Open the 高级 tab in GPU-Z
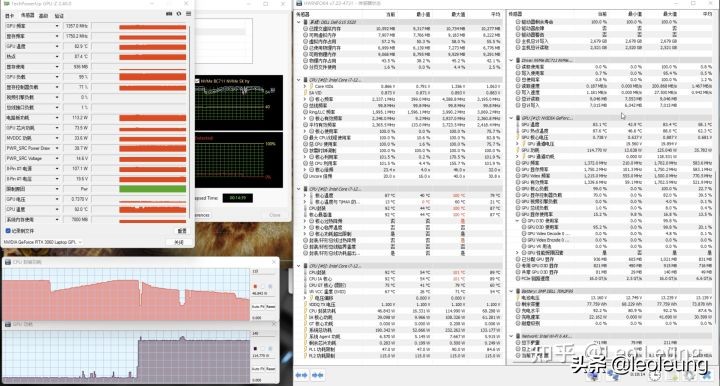This screenshot has width=720, height=386. click(x=43, y=16)
